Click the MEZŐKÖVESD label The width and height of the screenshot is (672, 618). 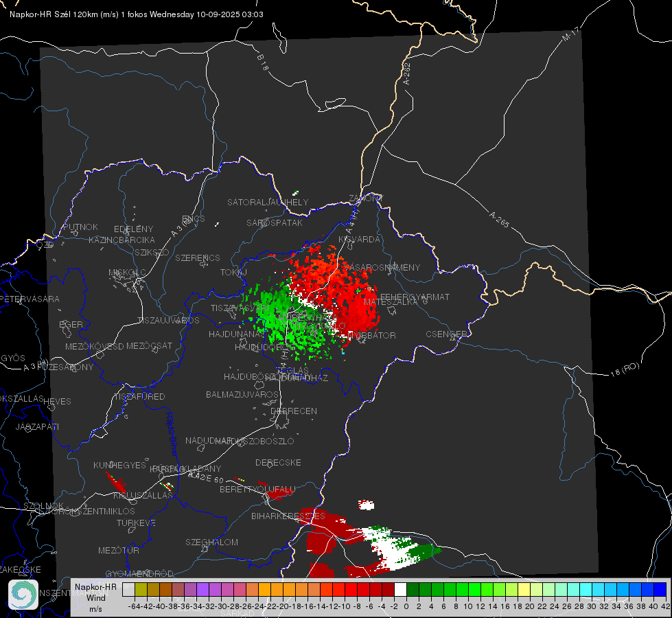94,345
